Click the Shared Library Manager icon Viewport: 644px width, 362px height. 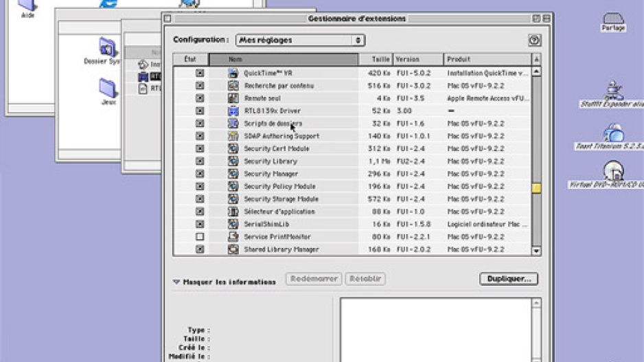point(233,249)
